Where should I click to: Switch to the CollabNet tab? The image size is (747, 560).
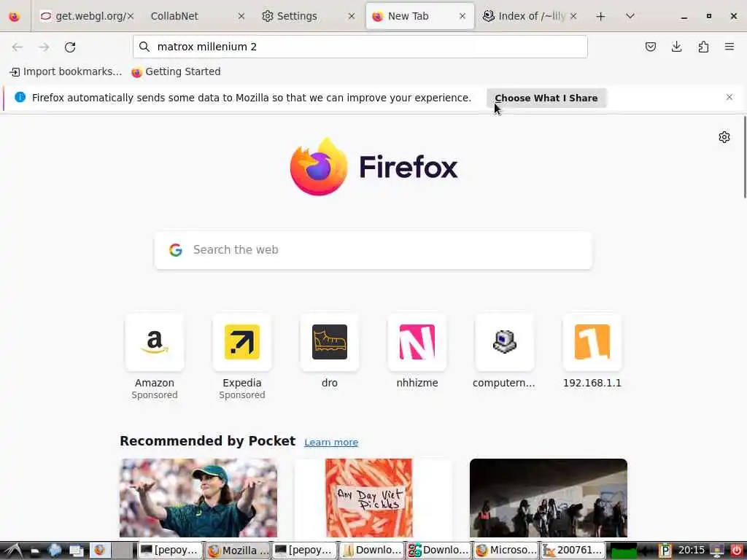196,16
